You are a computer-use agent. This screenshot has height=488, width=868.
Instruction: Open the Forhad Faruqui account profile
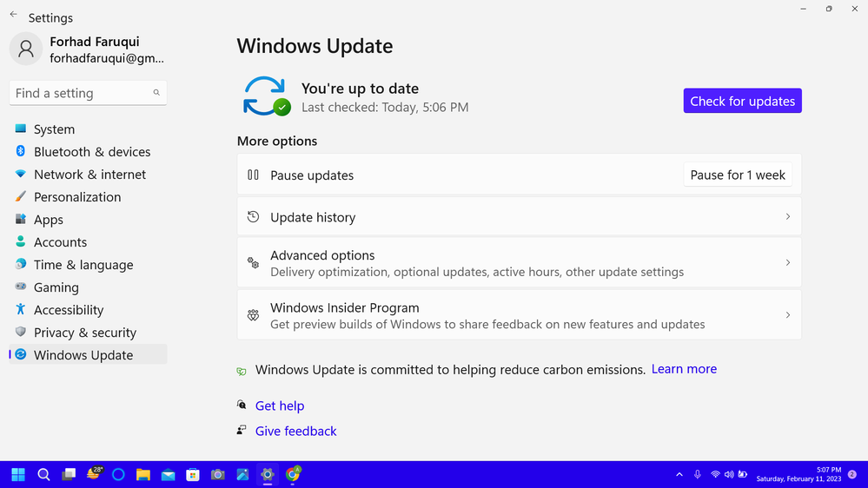pos(88,49)
